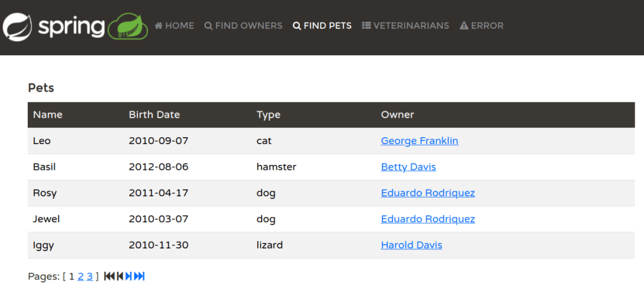Go to first page using the fast-backward icon
Screen dimensions: 644x292
click(109, 276)
